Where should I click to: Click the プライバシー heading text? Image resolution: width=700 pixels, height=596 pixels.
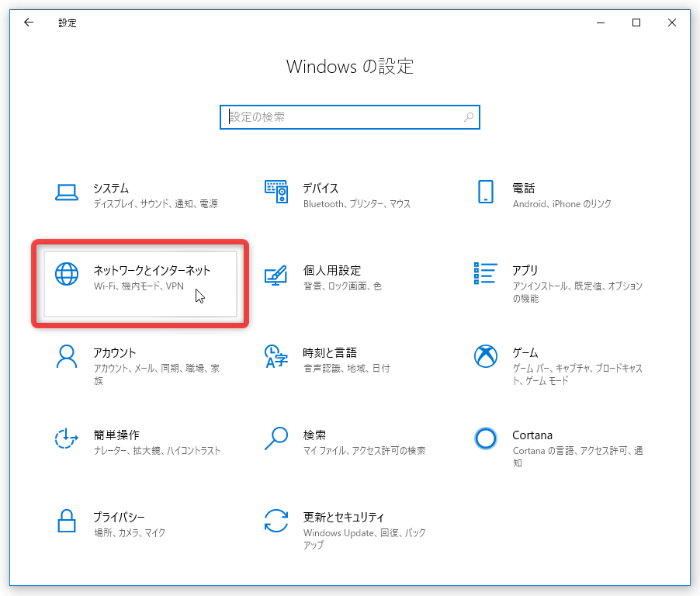[119, 517]
